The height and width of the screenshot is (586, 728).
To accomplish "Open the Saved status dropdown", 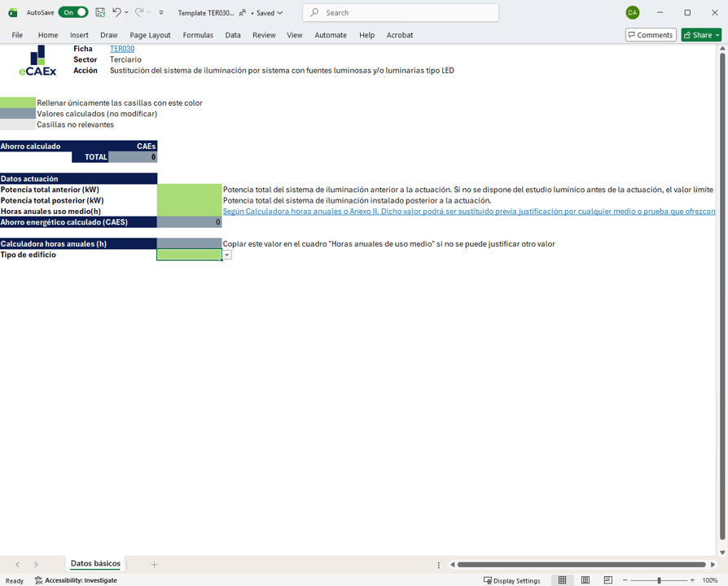I will (x=279, y=12).
